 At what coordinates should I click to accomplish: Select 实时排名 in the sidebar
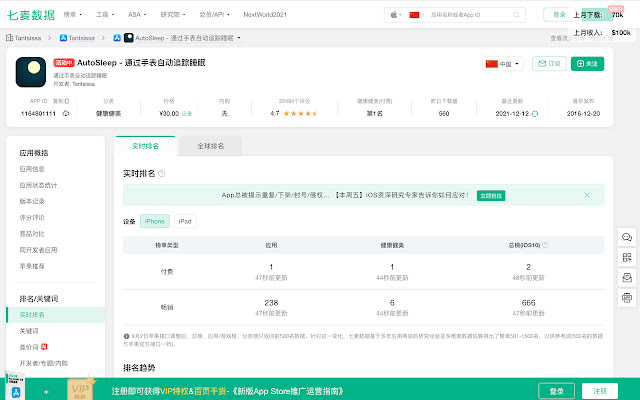tap(56, 315)
